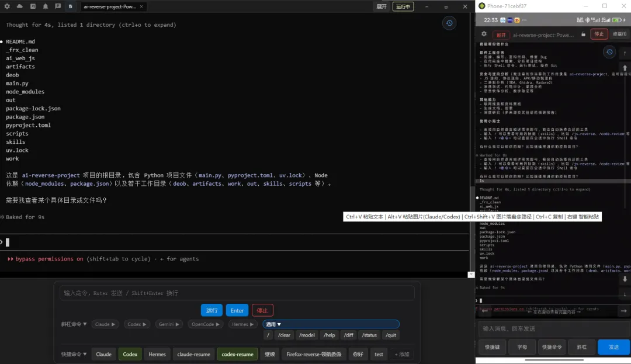This screenshot has width=631, height=364.
Task: Click desktop terminal scrollbar down arrow
Action: pyautogui.click(x=471, y=274)
